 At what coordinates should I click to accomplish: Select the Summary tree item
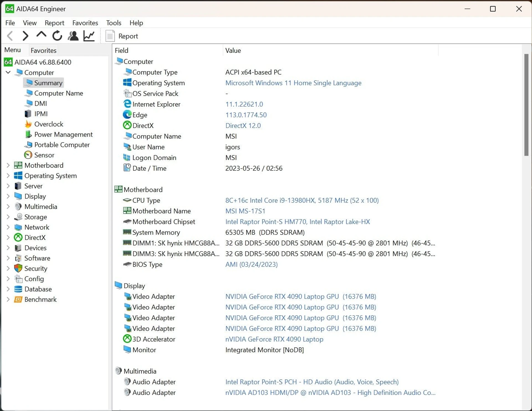pyautogui.click(x=44, y=83)
